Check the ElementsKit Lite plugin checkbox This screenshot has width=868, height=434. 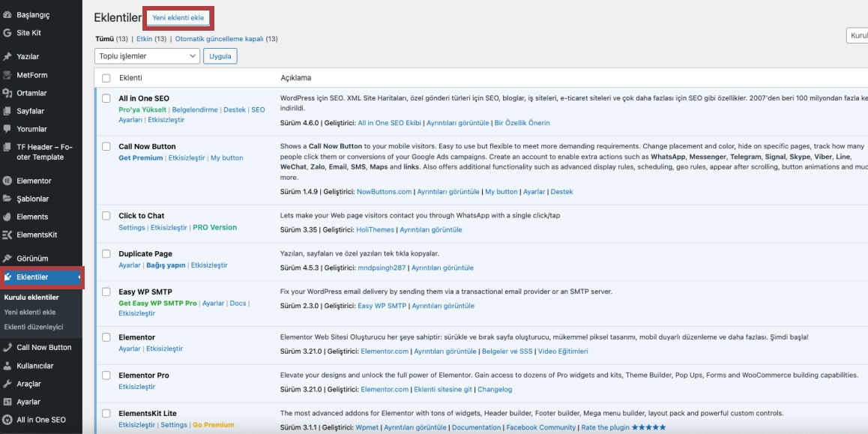(x=106, y=413)
